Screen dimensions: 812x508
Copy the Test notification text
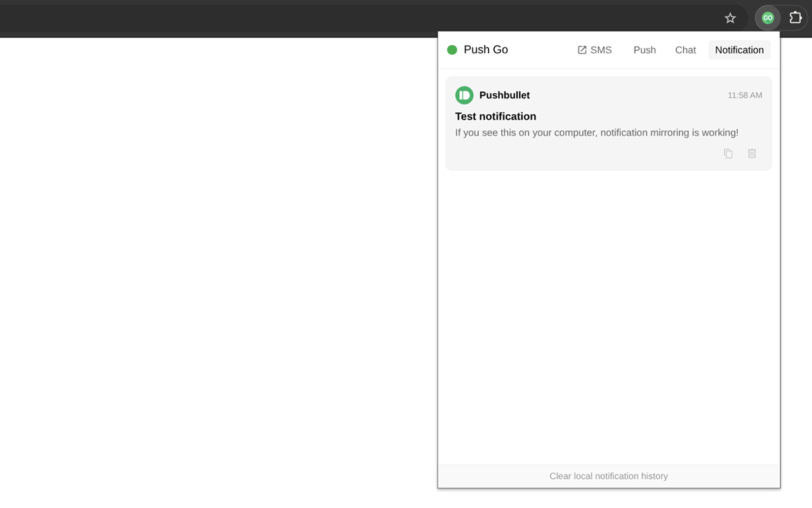[x=728, y=154]
